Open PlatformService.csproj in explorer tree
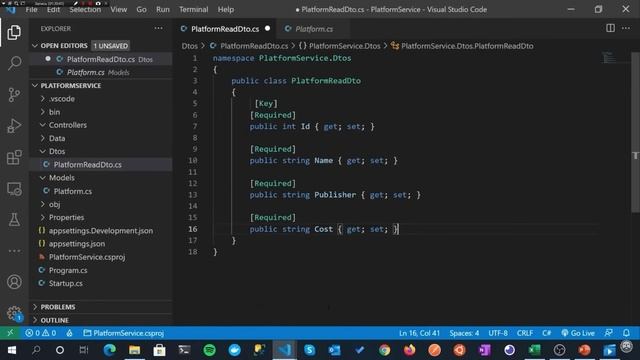 pos(87,257)
